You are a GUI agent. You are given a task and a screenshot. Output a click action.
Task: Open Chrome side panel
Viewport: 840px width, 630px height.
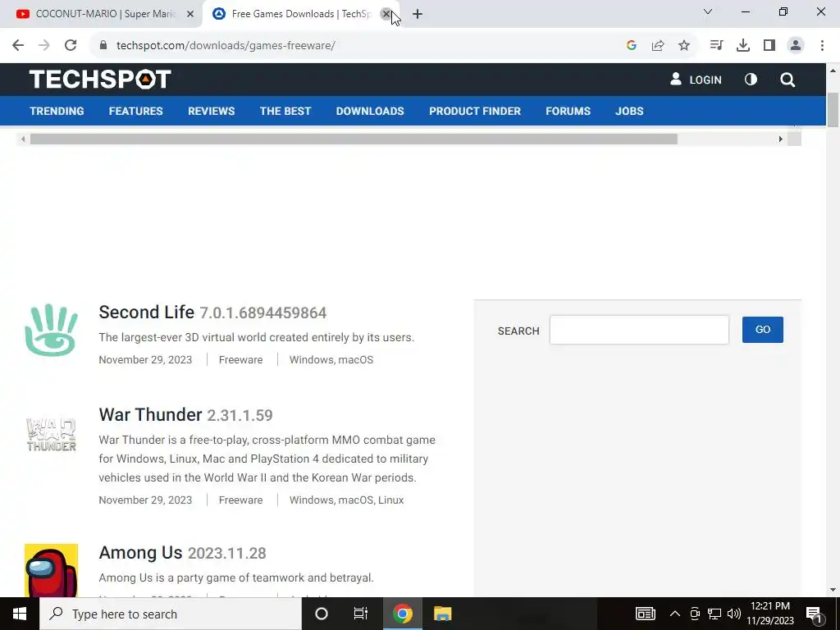pyautogui.click(x=769, y=46)
